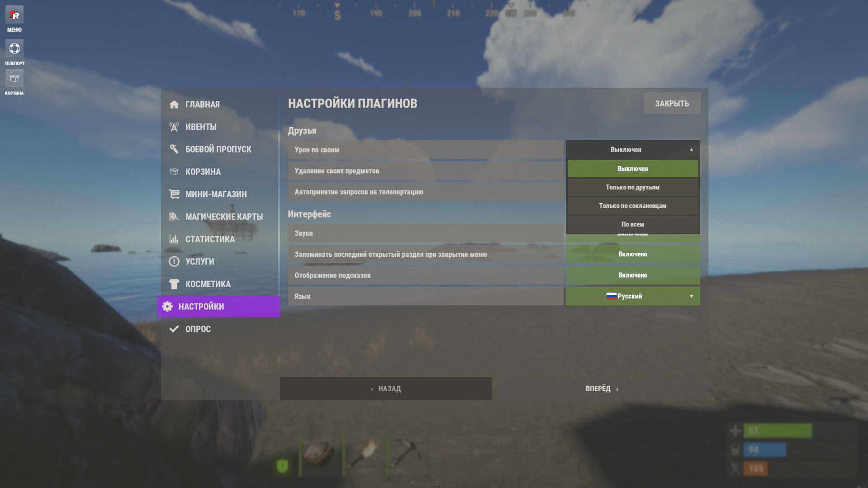Open the МЕНЮ icon at top left

tap(14, 15)
